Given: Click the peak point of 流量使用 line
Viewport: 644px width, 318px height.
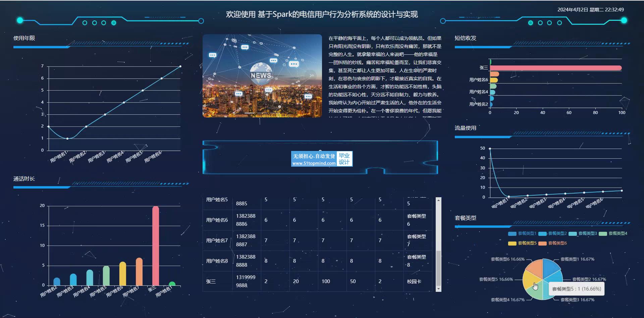Looking at the screenshot, I should click(x=490, y=149).
